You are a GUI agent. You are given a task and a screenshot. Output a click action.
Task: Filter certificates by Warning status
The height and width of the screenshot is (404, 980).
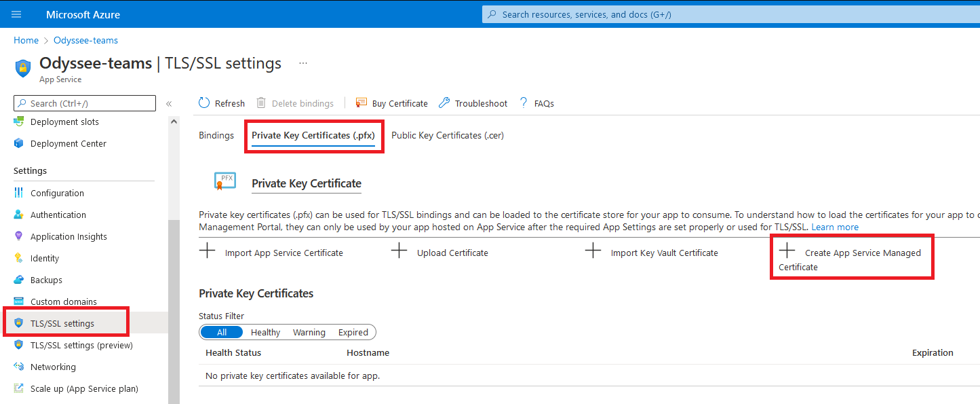[x=309, y=332]
